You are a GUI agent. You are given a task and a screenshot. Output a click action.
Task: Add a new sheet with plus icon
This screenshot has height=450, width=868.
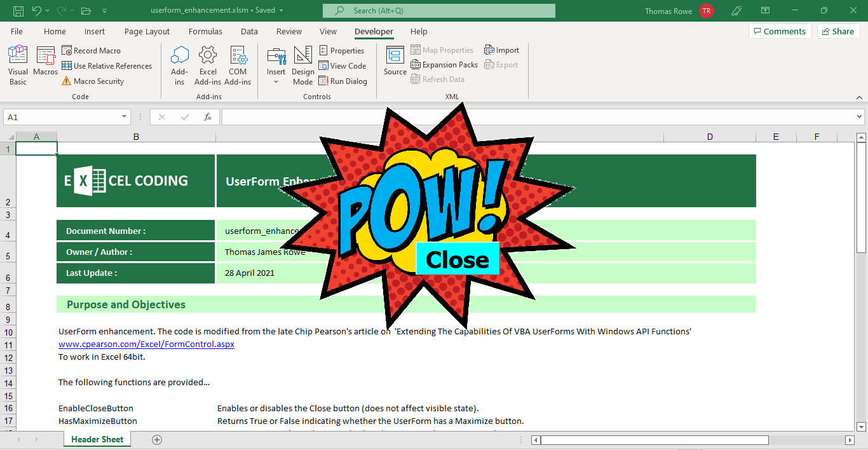coord(157,440)
